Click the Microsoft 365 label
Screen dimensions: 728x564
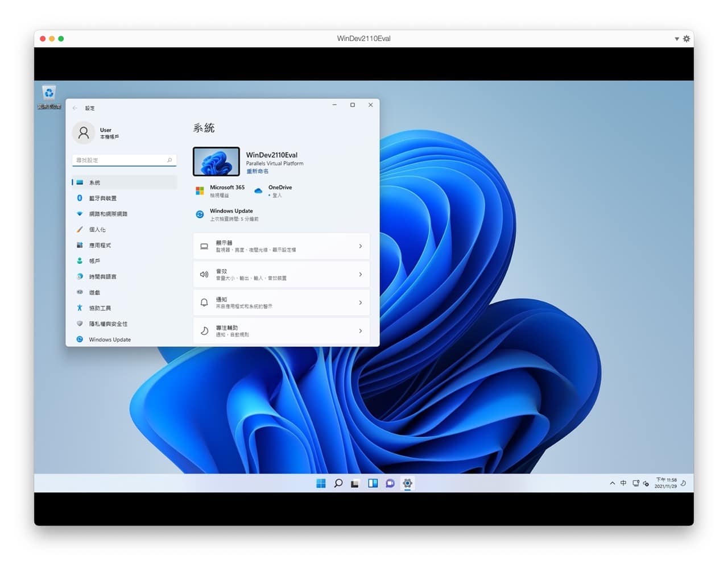(227, 187)
